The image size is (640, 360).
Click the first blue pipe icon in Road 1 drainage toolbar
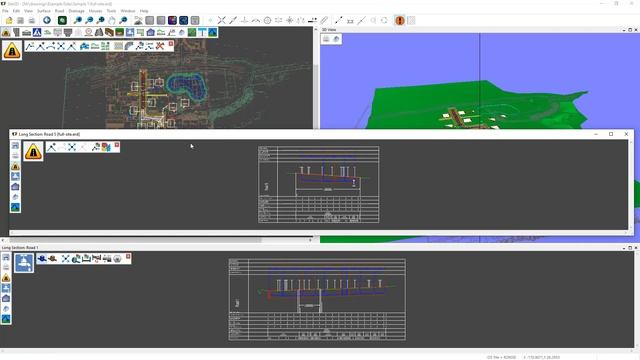[42, 259]
